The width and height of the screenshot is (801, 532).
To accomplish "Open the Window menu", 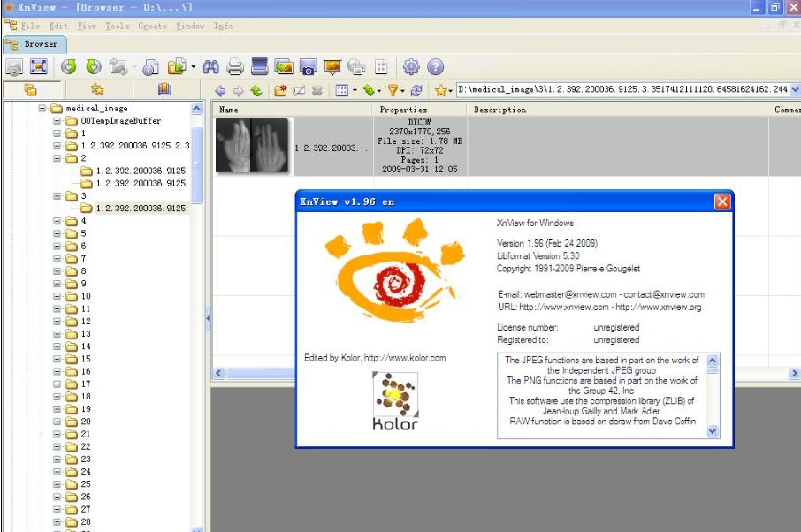I will coord(190,26).
